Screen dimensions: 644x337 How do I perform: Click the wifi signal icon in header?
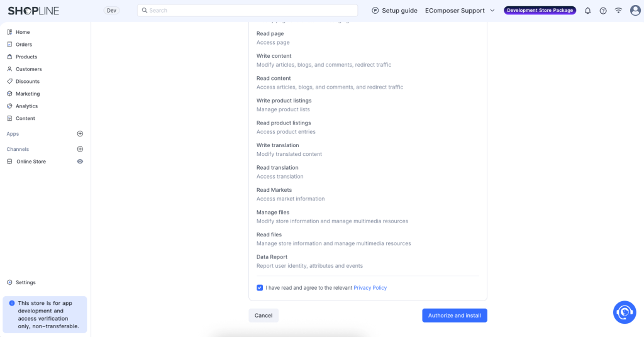[618, 11]
